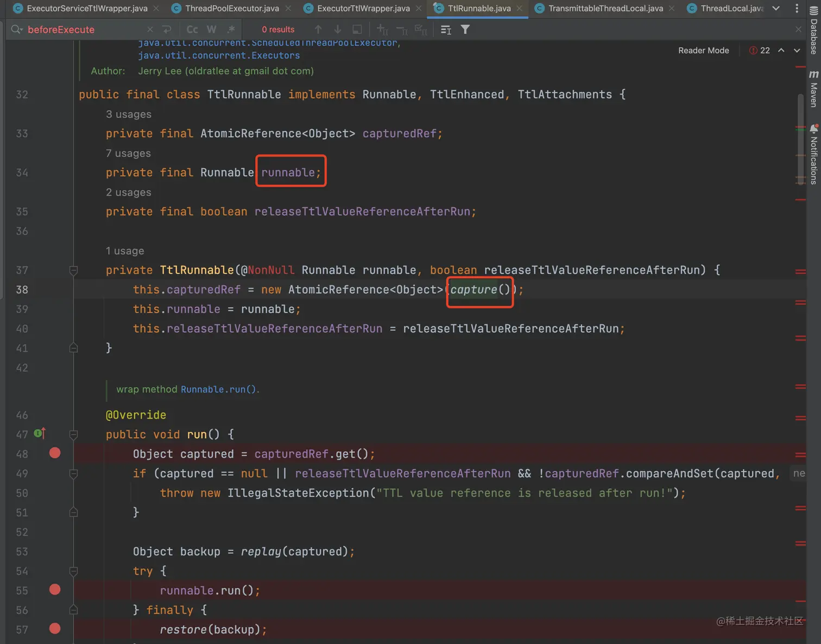Close the ExecutorServiceTtlWrapper.java tab
This screenshot has height=644, width=821.
coord(156,8)
